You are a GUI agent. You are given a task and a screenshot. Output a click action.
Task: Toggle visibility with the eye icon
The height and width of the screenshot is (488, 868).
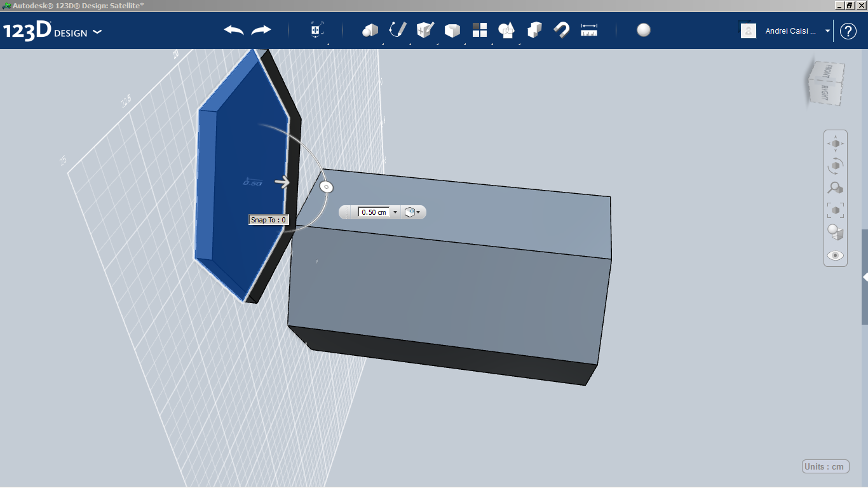point(836,255)
